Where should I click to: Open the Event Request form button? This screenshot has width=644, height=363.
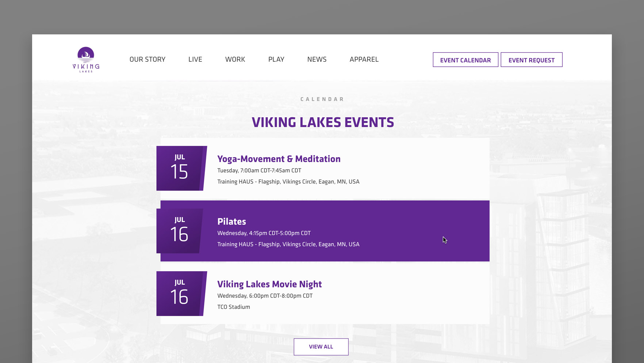(x=532, y=60)
